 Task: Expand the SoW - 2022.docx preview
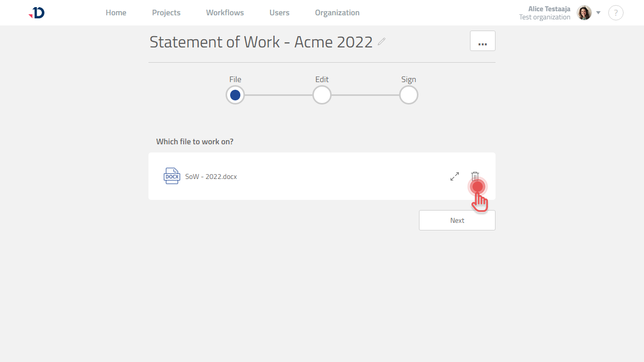tap(455, 176)
